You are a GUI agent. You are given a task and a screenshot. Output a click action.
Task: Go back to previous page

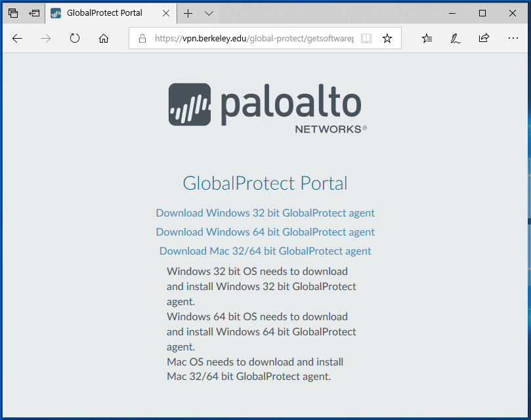17,38
